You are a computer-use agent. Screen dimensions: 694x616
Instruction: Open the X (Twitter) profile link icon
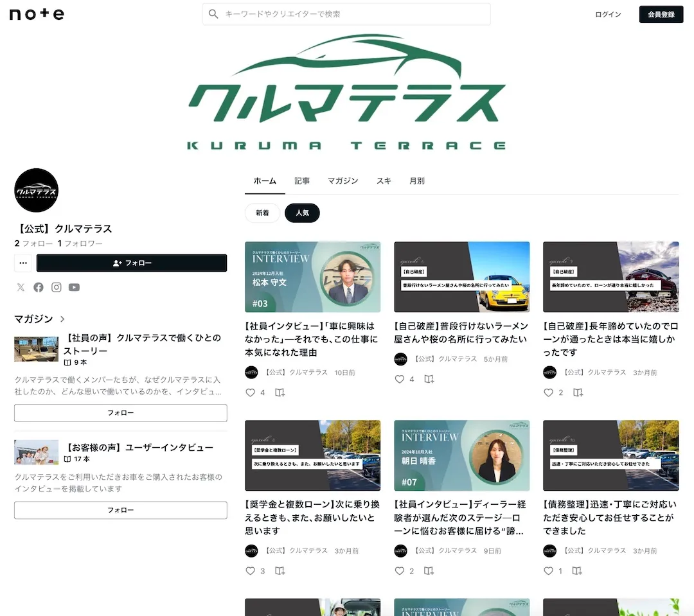21,287
